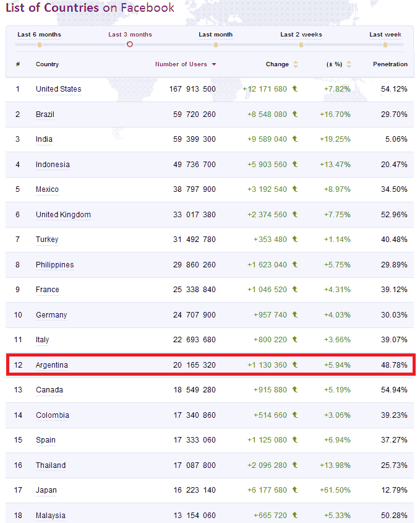
Task: Click the green up arrow in India row
Action: (x=294, y=139)
